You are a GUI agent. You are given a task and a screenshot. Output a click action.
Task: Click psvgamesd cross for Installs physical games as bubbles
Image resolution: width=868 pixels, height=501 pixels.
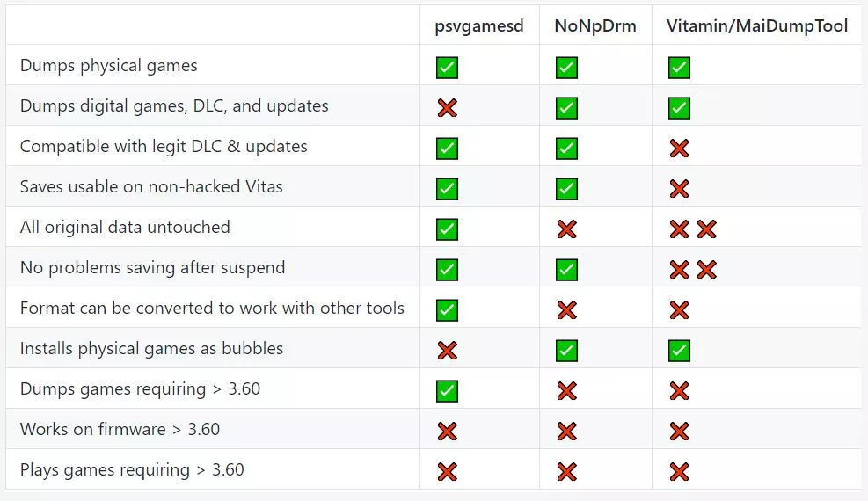coord(447,350)
